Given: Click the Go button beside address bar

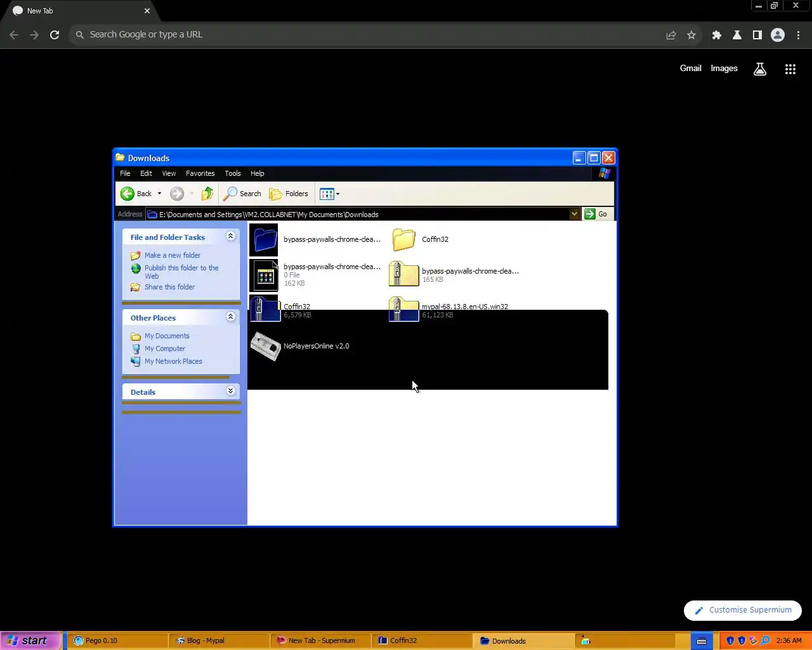Looking at the screenshot, I should (x=596, y=214).
